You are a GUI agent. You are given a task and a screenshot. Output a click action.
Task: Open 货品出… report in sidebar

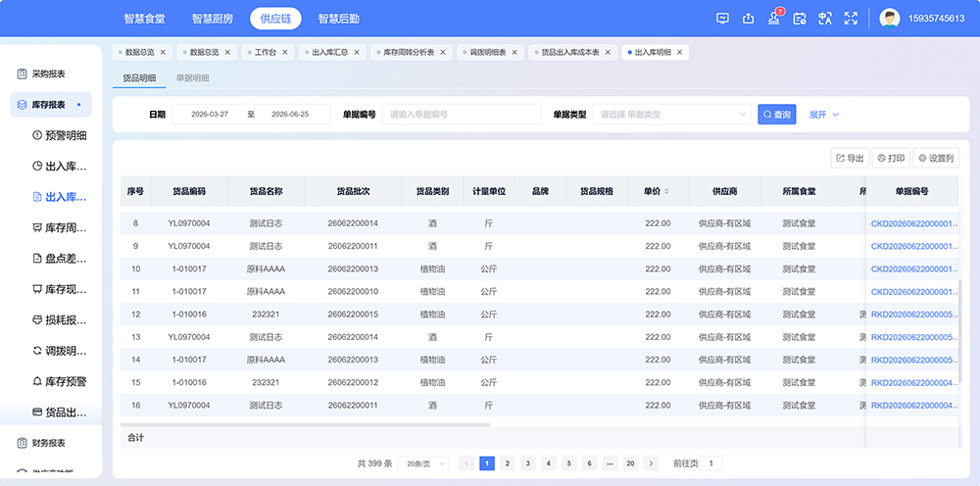(x=59, y=413)
